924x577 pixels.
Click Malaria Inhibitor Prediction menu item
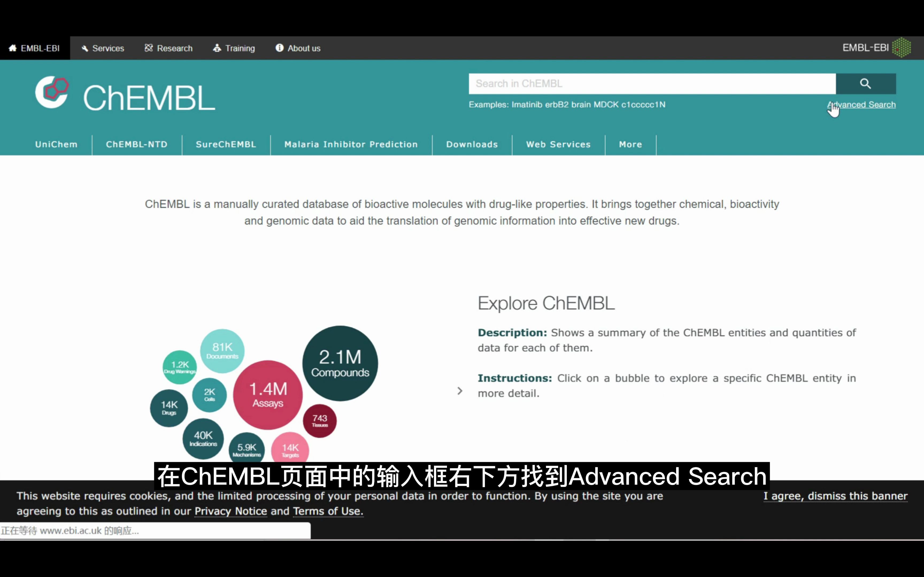click(351, 144)
